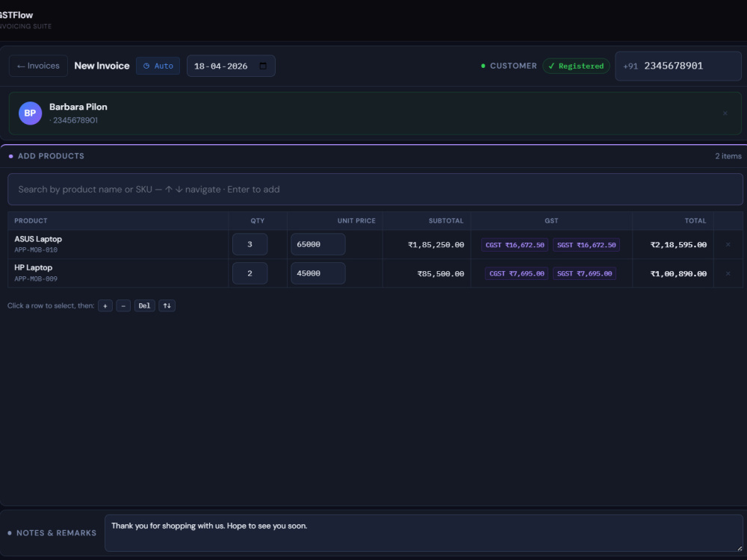
Task: Click the New Invoice title
Action: click(x=102, y=66)
